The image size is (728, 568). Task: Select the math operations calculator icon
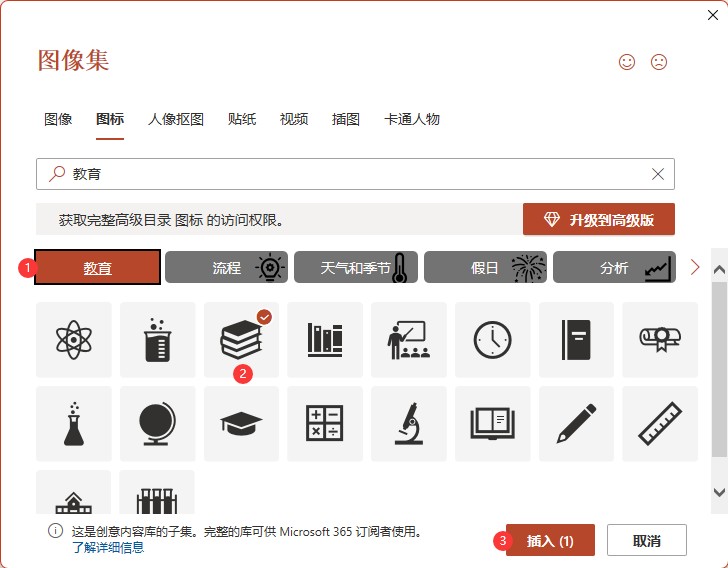click(325, 424)
